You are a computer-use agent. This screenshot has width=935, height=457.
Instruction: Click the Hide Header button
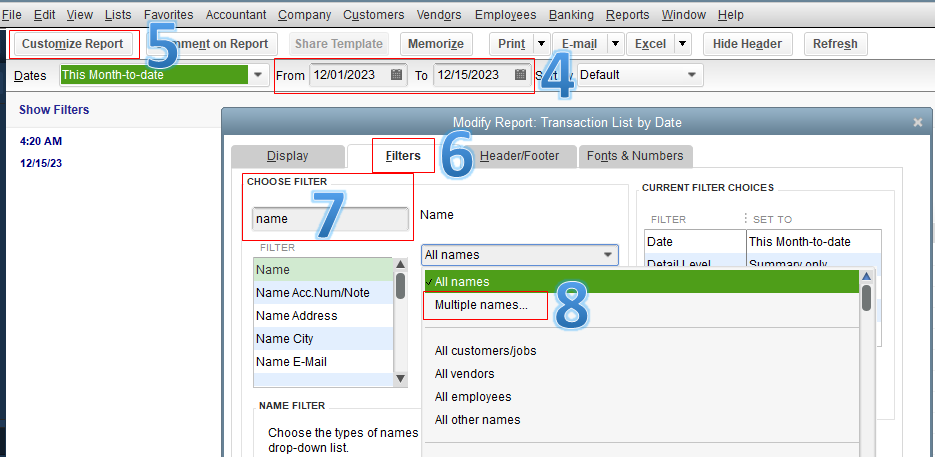pos(748,44)
